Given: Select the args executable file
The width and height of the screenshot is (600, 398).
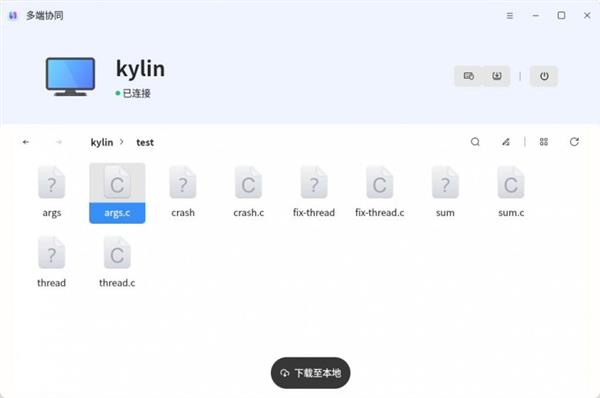Looking at the screenshot, I should click(x=52, y=192).
